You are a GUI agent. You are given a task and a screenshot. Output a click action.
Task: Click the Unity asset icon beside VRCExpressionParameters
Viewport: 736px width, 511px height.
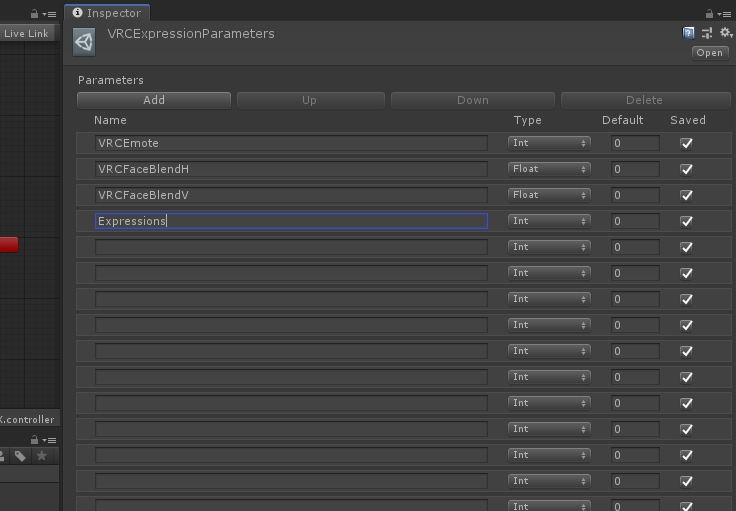click(84, 42)
